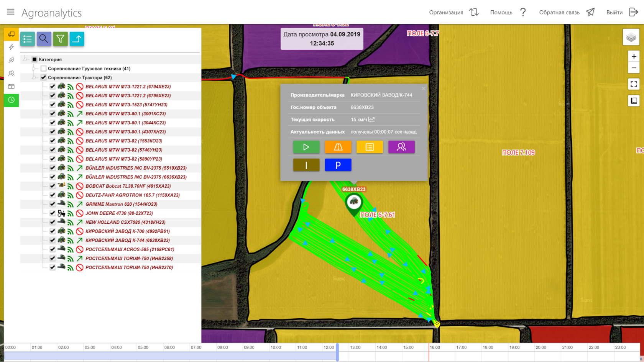Collapse Соревнование Трактора tree node
Screen dimensions: 644x362
pyautogui.click(x=34, y=77)
